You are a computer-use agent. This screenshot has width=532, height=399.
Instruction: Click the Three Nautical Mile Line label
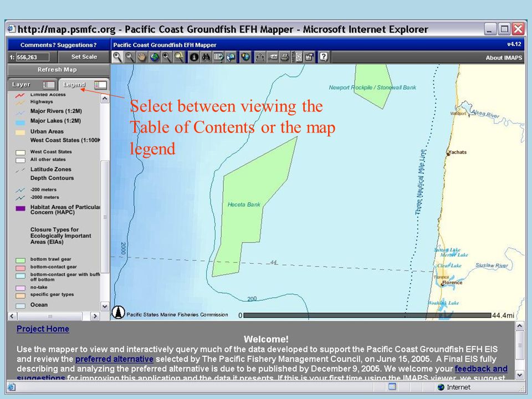[x=420, y=182]
